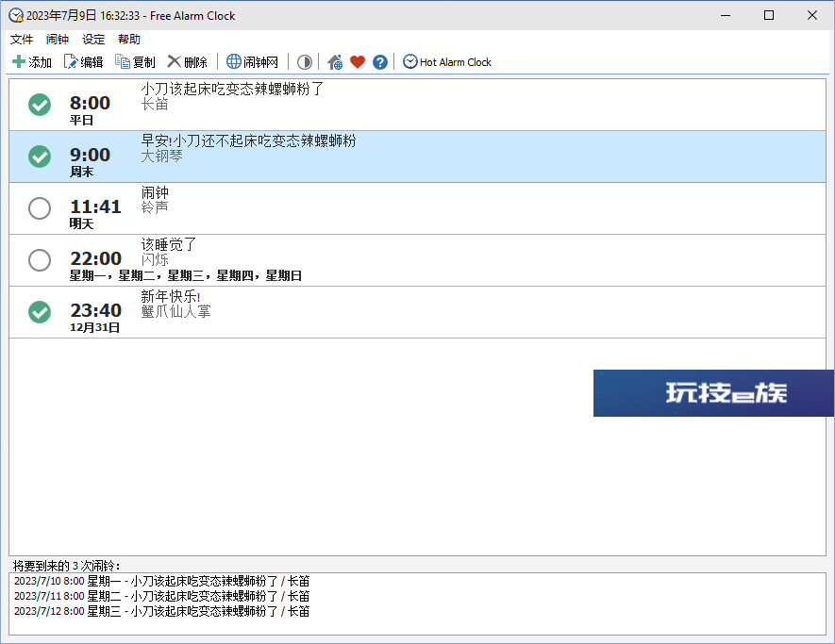The height and width of the screenshot is (644, 835).
Task: Toggle the half-circle contrast icon
Action: [x=304, y=61]
